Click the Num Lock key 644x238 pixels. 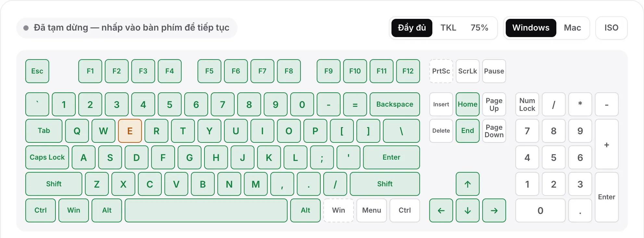pyautogui.click(x=527, y=104)
